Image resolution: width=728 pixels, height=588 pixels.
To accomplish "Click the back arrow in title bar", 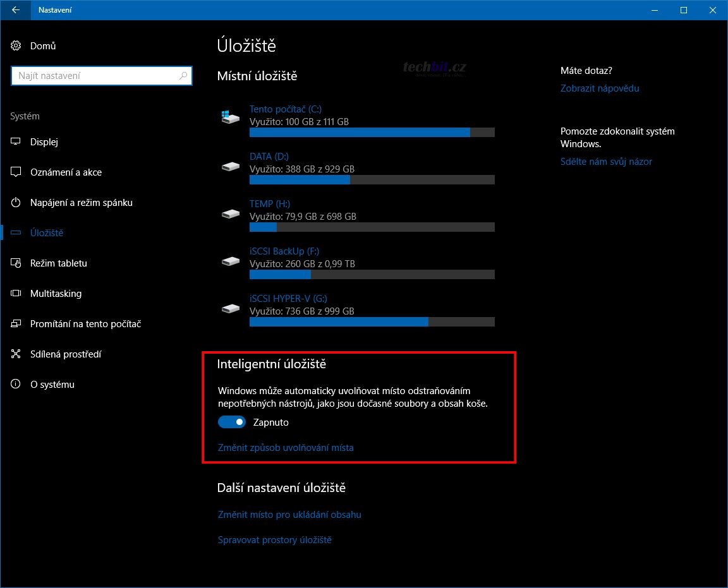I will click(15, 9).
